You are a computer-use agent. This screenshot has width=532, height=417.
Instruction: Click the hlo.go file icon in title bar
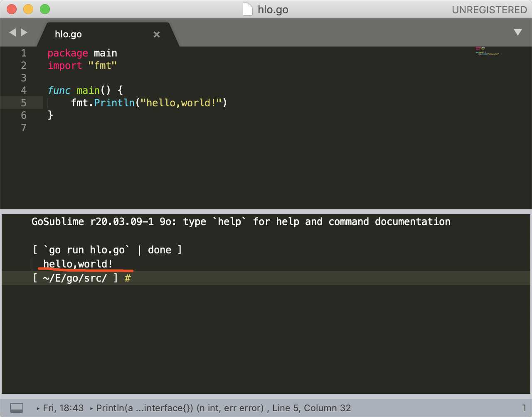248,9
